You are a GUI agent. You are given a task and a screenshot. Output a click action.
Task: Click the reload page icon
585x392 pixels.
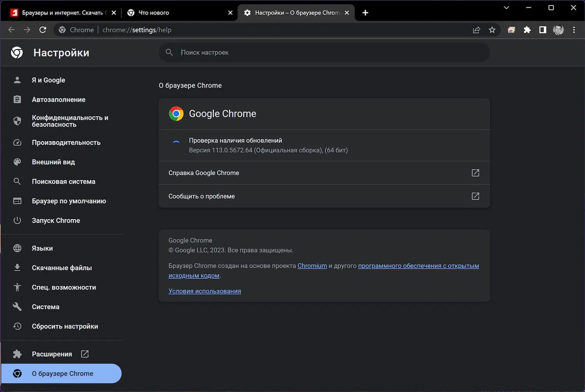[x=43, y=30]
